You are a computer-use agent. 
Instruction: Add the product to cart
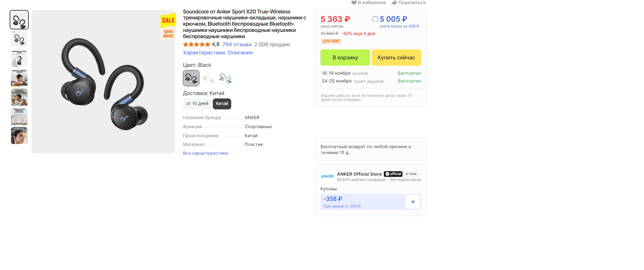coord(345,57)
